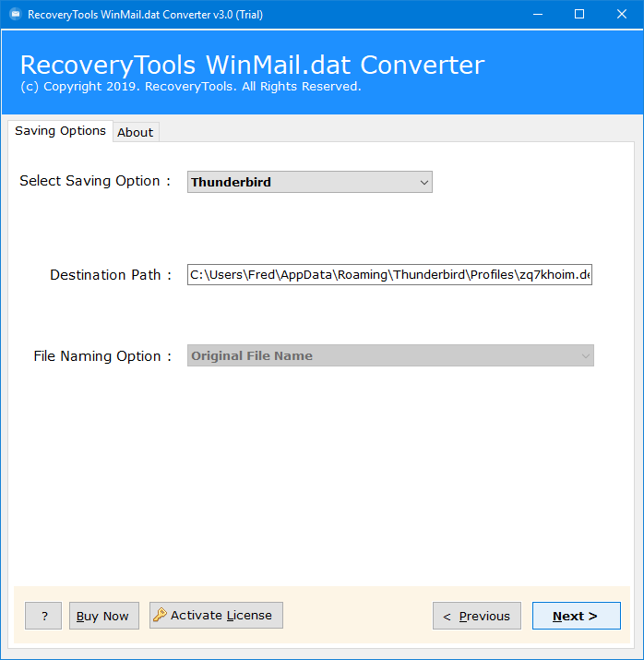Click the key icon on Activate License
The width and height of the screenshot is (644, 660).
160,615
